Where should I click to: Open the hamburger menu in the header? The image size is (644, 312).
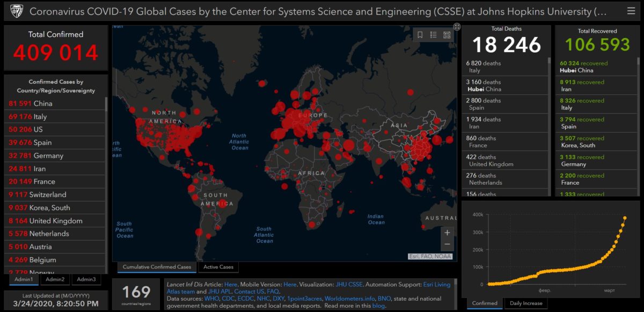[631, 11]
